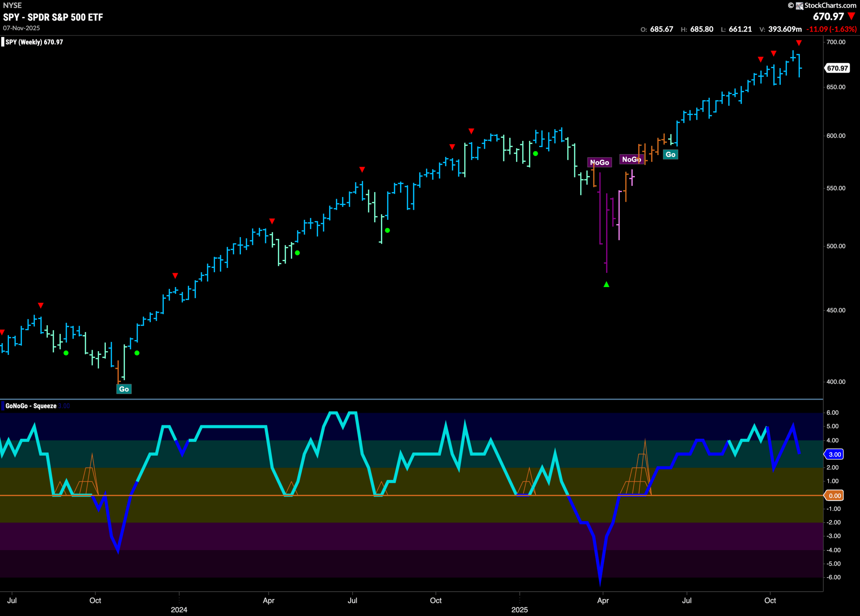Click the large 670.97 header price
Viewport: 860px width, 616px height.
828,16
